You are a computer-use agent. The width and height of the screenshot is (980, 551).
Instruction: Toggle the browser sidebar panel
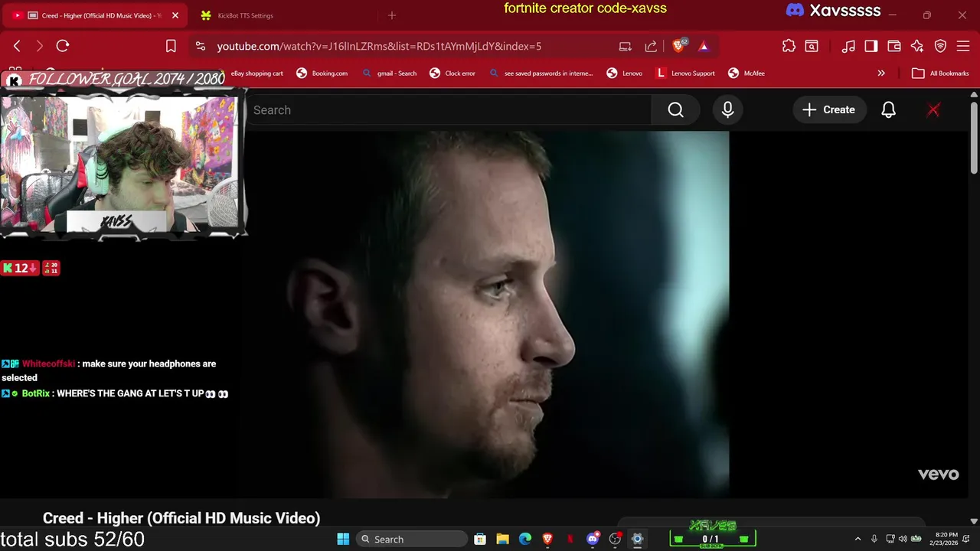click(x=871, y=46)
